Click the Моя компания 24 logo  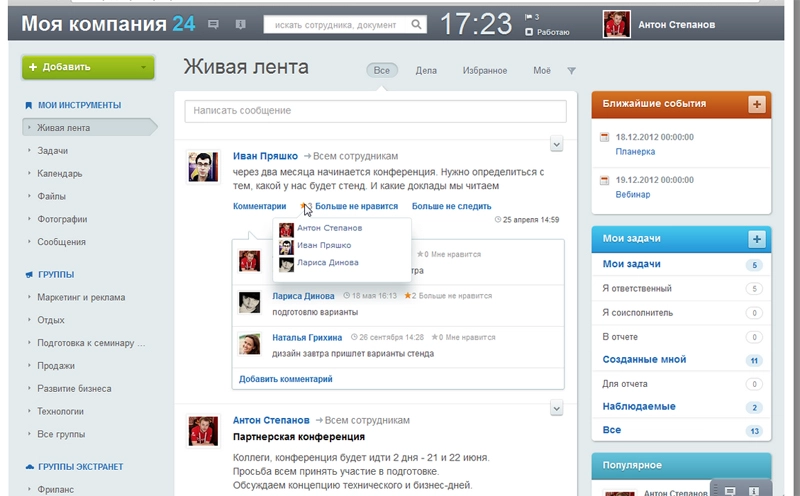(108, 24)
